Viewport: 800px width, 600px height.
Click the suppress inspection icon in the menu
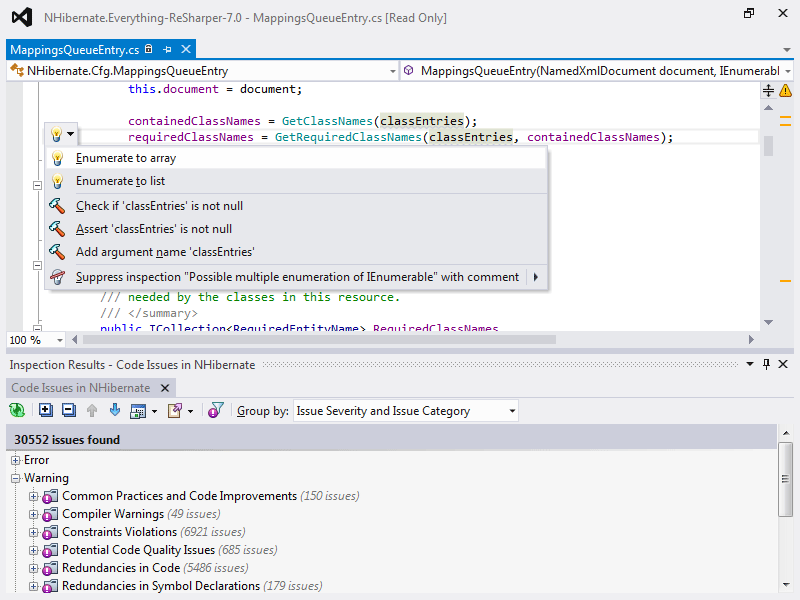click(x=57, y=277)
